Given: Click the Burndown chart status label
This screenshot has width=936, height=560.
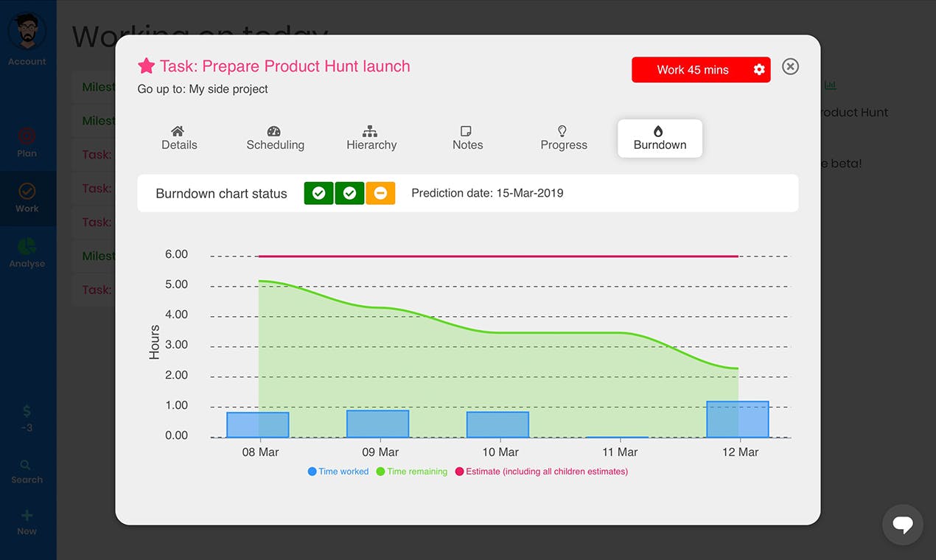Looking at the screenshot, I should [x=221, y=194].
